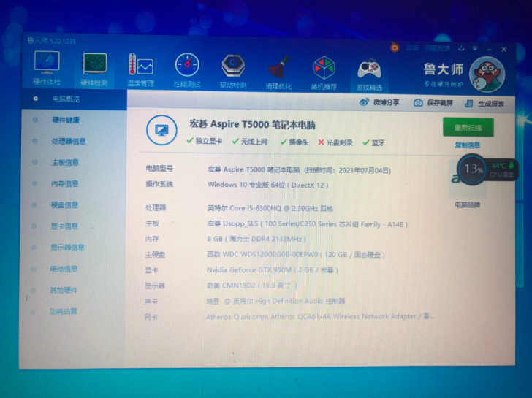
Task: Click the download/update icon in title bar
Action: tap(461, 48)
